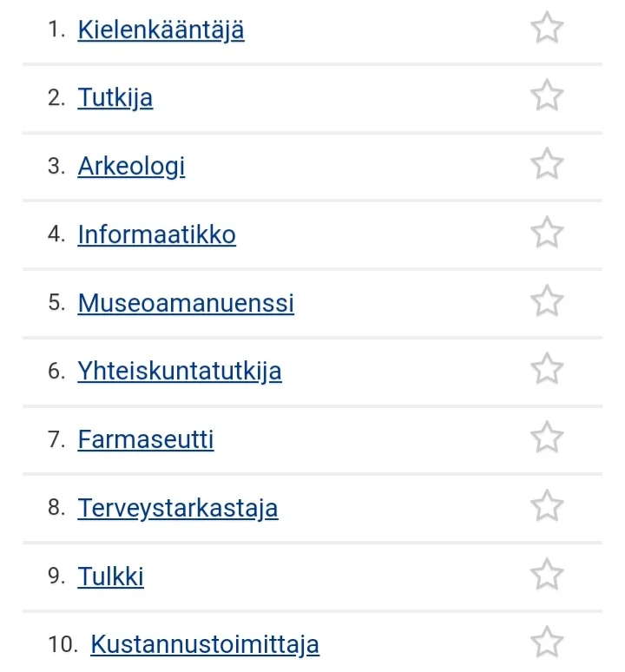View the Yhteiskuntatutkija profession page
Screen dimensions: 625x672
[x=180, y=372]
